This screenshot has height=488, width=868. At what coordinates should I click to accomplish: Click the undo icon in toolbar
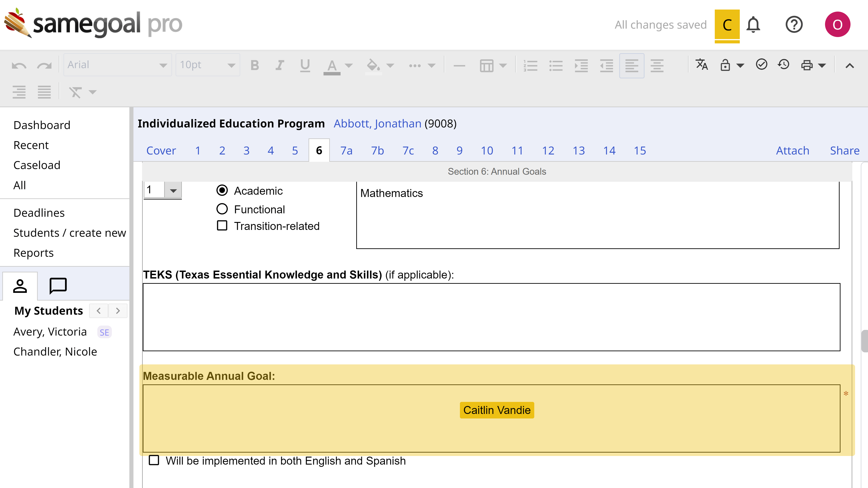point(19,65)
